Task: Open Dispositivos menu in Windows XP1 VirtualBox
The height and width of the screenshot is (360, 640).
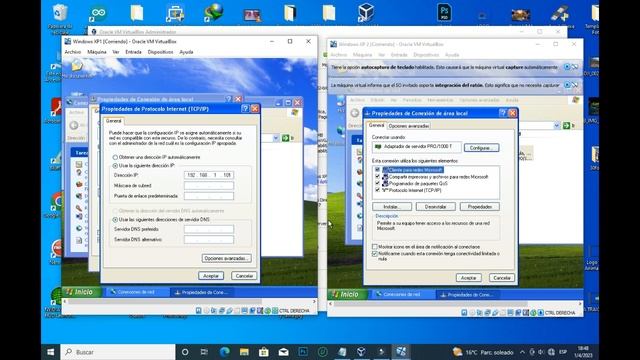Action: pyautogui.click(x=160, y=52)
